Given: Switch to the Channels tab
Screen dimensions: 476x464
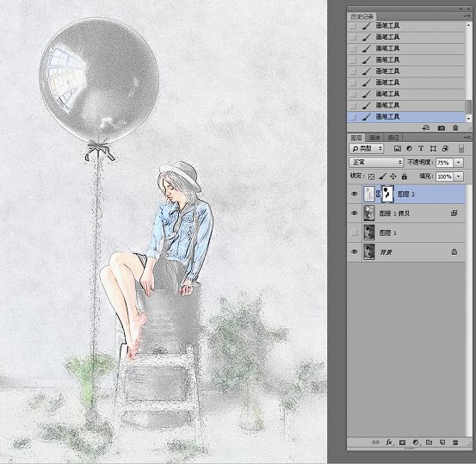Looking at the screenshot, I should coord(374,138).
